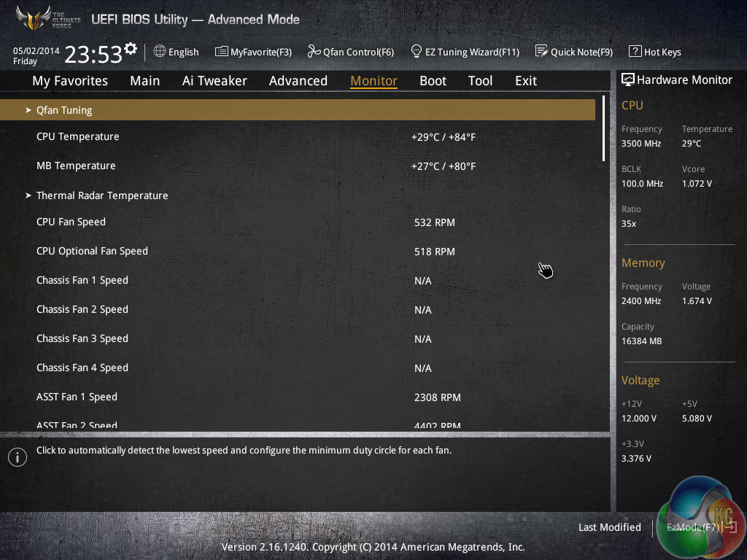
Task: Click the +27°C / +80°F value
Action: click(x=444, y=166)
